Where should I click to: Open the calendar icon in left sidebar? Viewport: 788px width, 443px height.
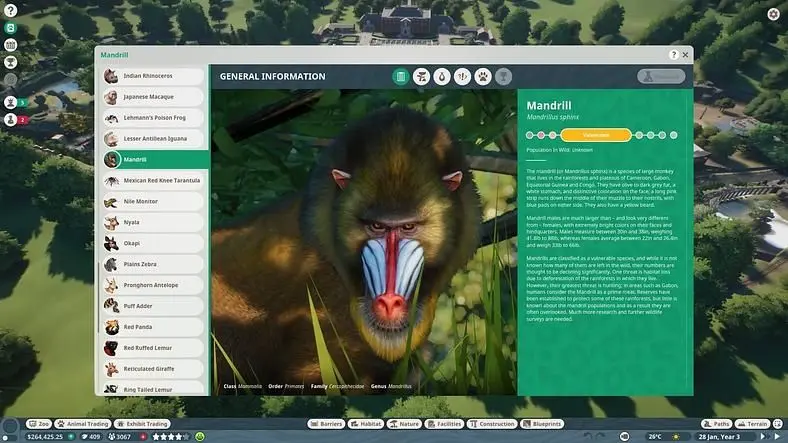[11, 45]
